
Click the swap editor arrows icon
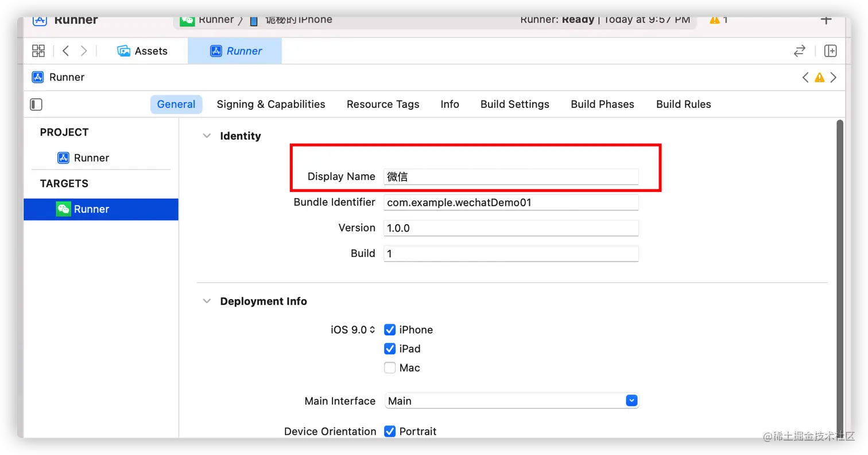point(799,51)
